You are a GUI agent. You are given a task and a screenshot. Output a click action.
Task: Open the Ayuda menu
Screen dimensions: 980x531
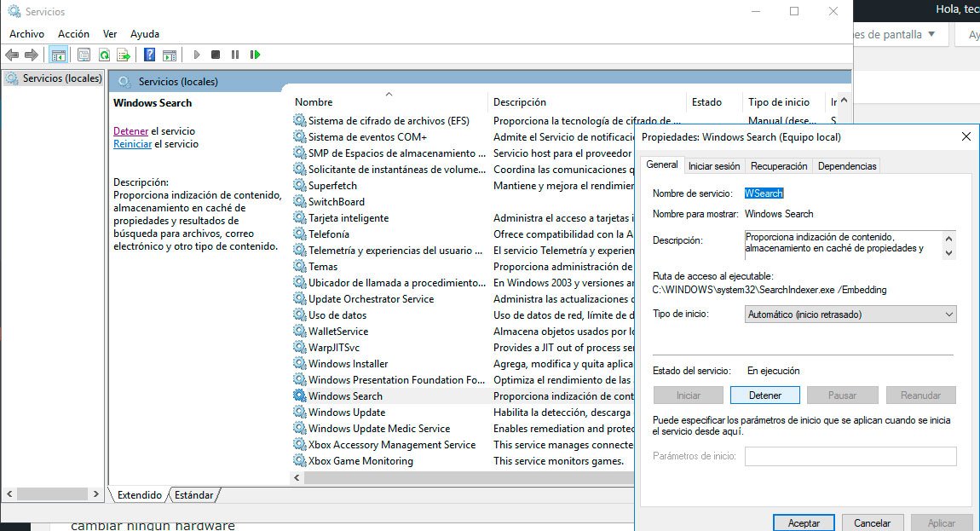coord(145,34)
